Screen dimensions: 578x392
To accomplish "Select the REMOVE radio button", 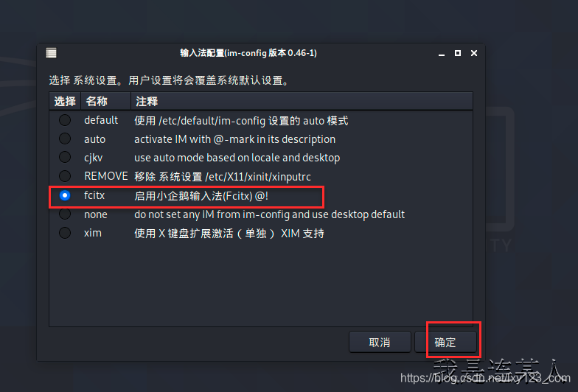I will (x=65, y=175).
